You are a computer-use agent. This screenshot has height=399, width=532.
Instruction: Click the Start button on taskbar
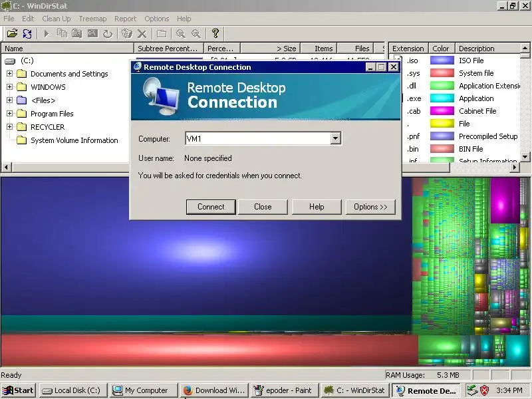(x=19, y=390)
